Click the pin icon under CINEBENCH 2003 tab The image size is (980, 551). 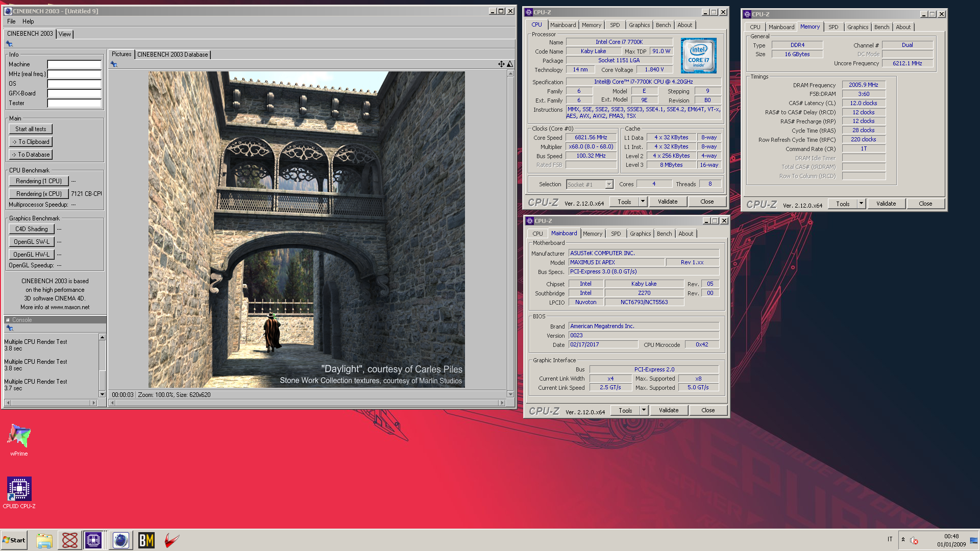tap(9, 44)
